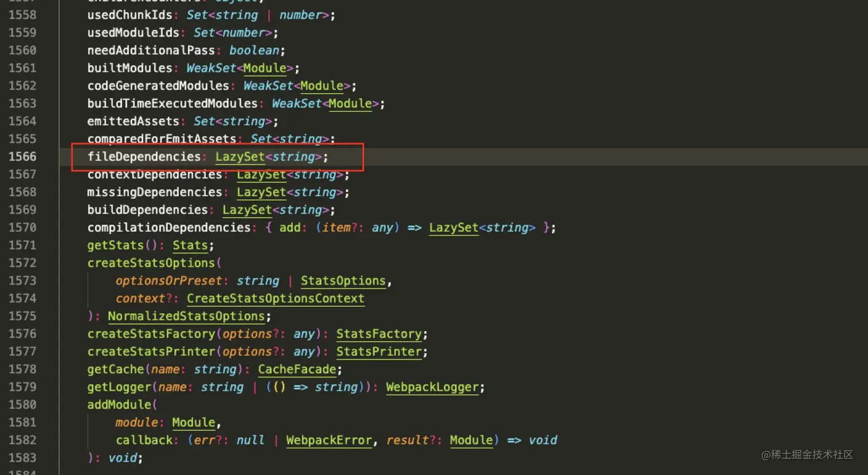Open the CacheFacade type link
The width and height of the screenshot is (868, 475).
(x=297, y=369)
